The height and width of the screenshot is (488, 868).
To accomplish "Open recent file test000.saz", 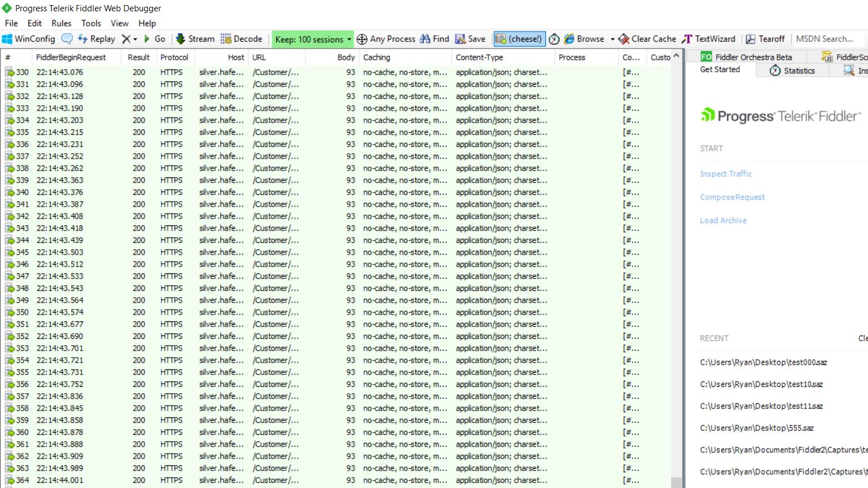I will point(763,363).
